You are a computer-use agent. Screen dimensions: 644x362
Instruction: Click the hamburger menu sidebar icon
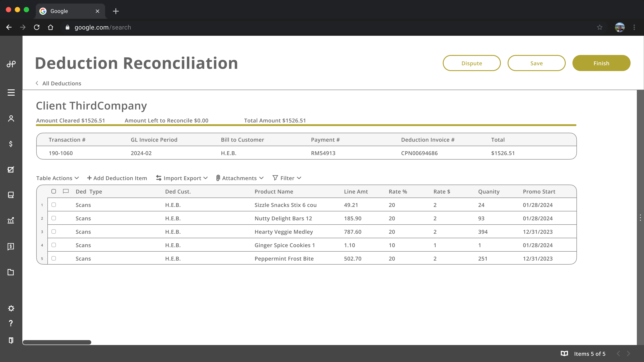coord(11,93)
